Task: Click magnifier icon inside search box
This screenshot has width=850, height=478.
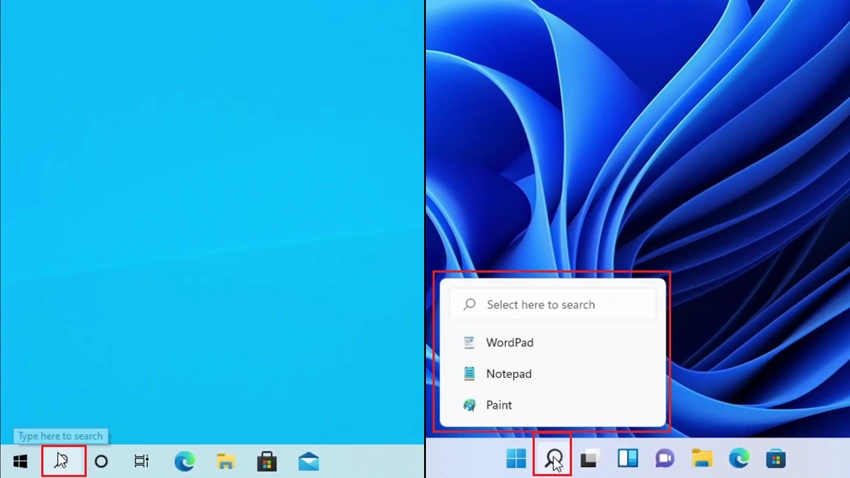Action: pos(469,305)
